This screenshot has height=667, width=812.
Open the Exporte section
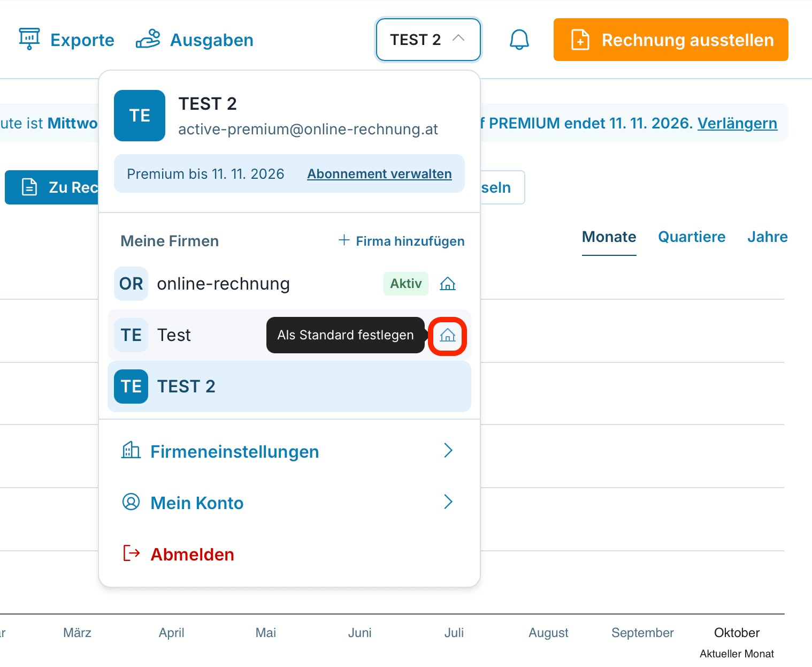pos(66,40)
